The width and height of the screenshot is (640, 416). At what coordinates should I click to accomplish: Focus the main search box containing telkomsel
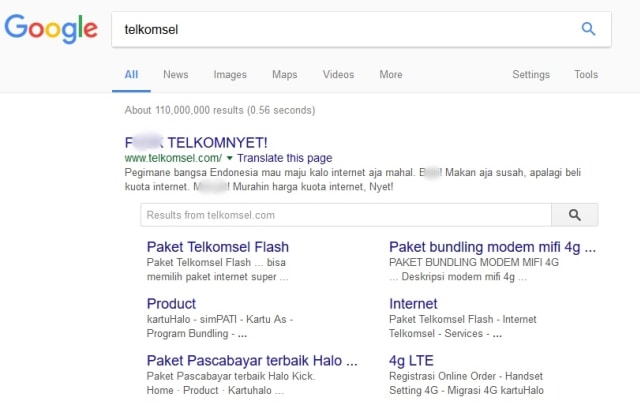point(362,29)
